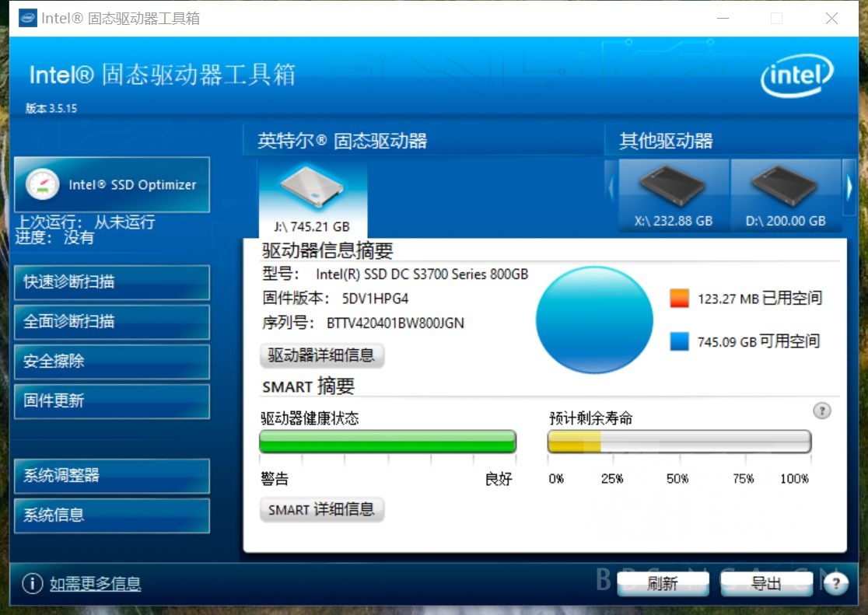
Task: Open 固件更新
Action: coord(111,401)
